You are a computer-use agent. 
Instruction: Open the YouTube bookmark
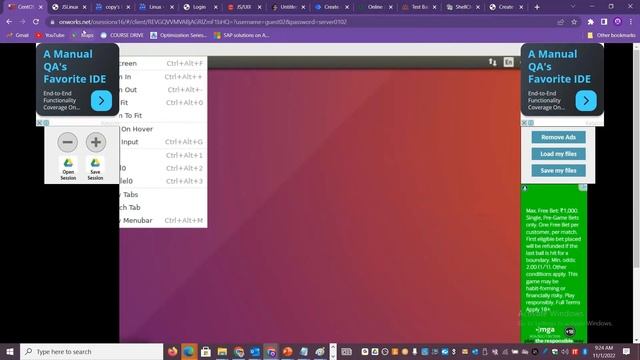pos(50,36)
